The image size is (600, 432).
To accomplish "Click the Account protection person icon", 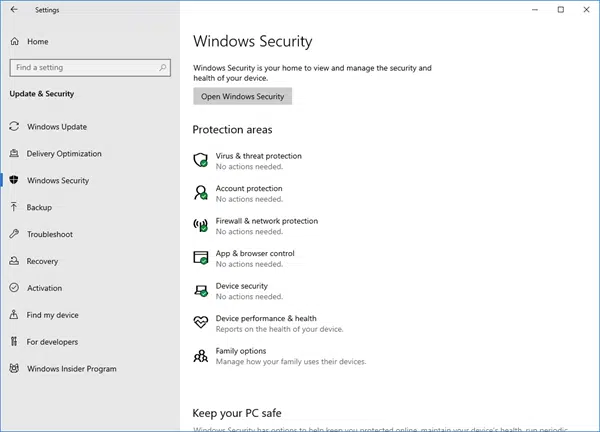I will [199, 192].
